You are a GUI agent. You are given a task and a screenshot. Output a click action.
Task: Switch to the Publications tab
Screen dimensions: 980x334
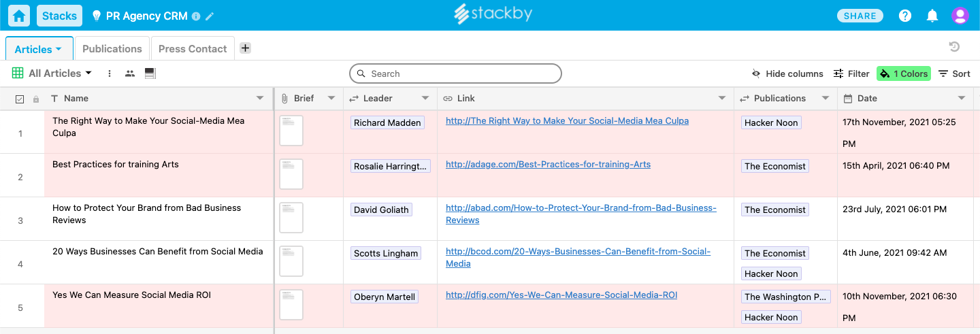(x=112, y=48)
